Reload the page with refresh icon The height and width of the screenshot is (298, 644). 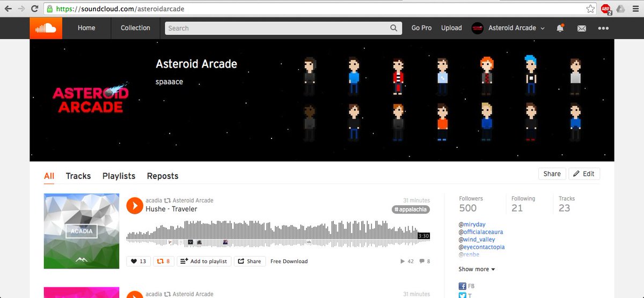34,9
